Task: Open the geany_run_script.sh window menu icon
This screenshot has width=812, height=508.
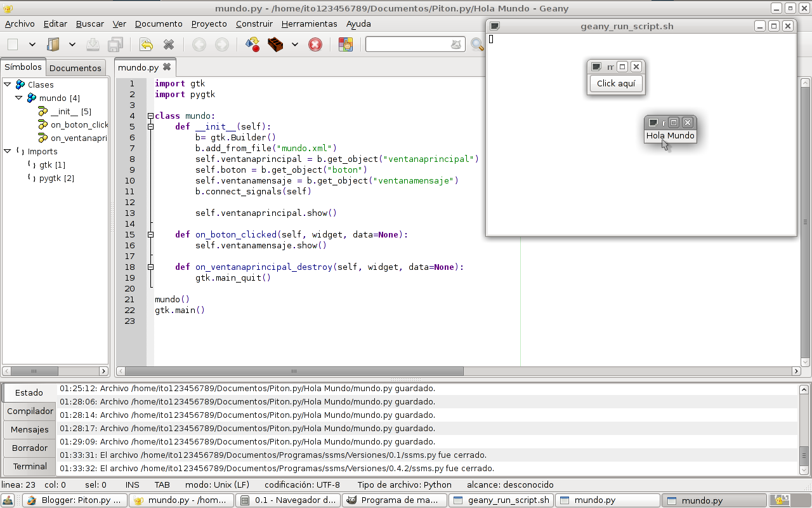Action: (495, 26)
